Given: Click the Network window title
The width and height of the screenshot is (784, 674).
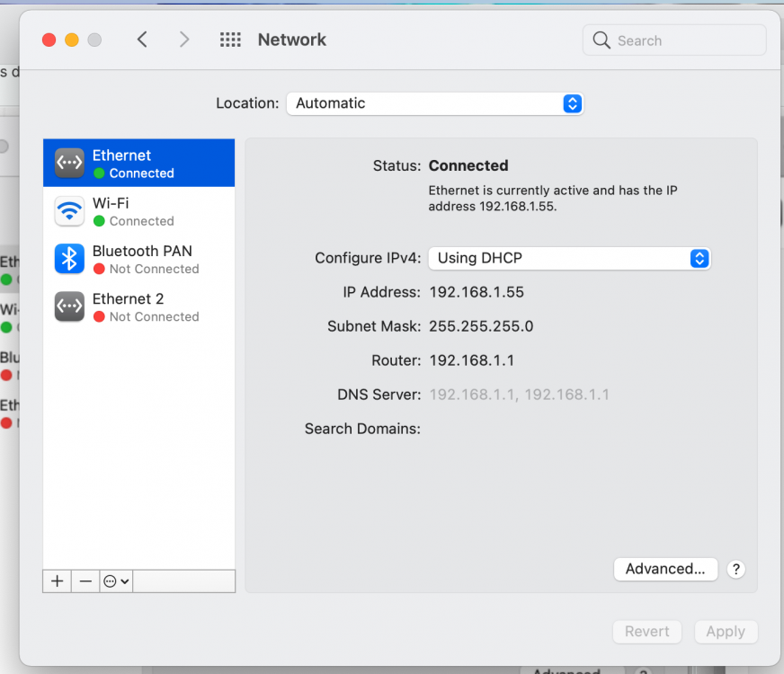Looking at the screenshot, I should [292, 40].
